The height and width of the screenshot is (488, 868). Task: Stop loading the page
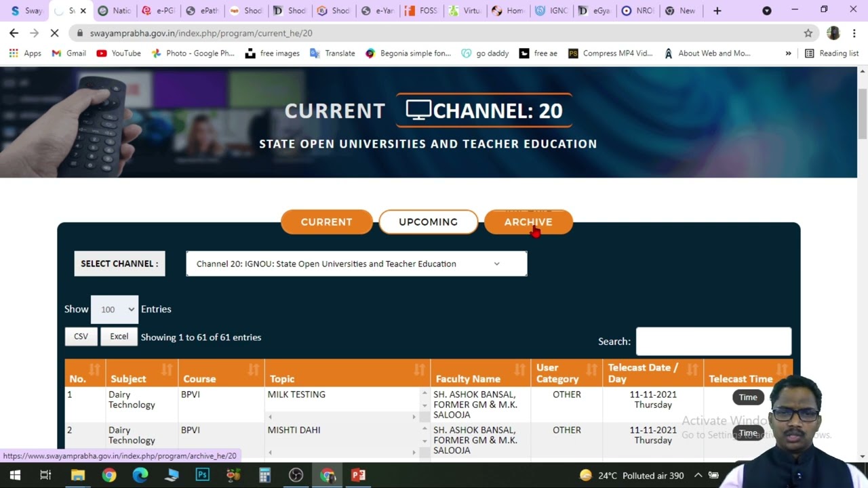click(54, 33)
